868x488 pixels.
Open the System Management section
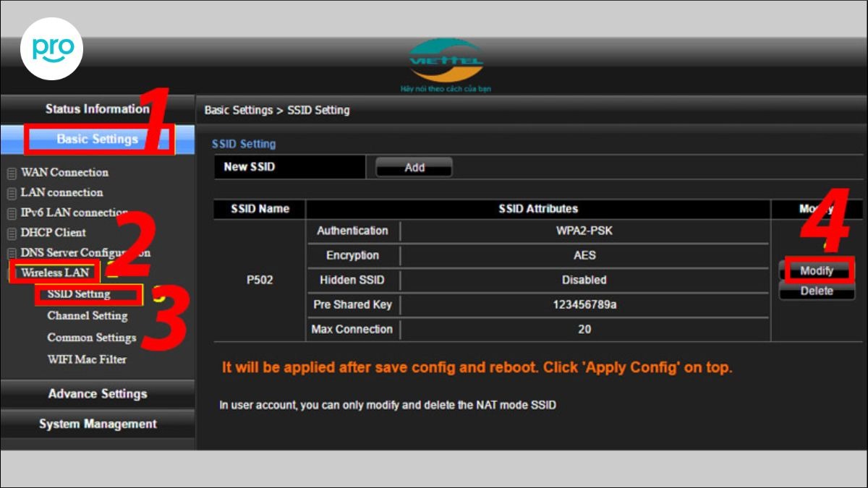point(97,424)
